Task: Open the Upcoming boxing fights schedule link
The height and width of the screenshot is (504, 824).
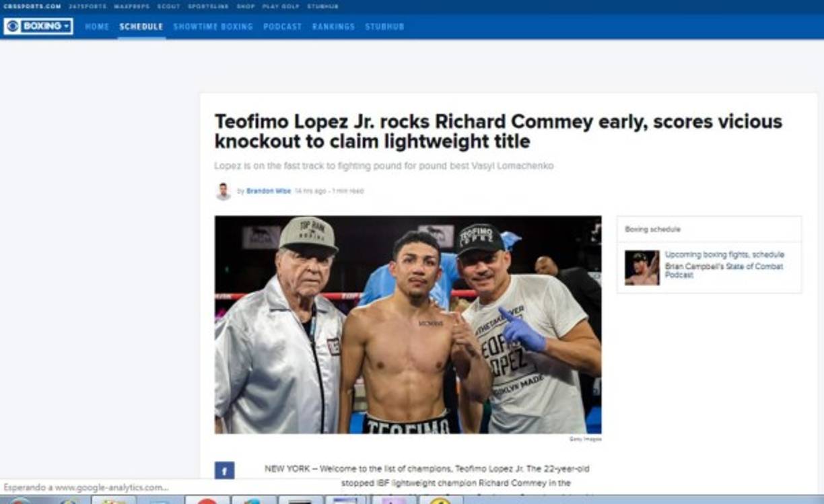Action: point(723,255)
